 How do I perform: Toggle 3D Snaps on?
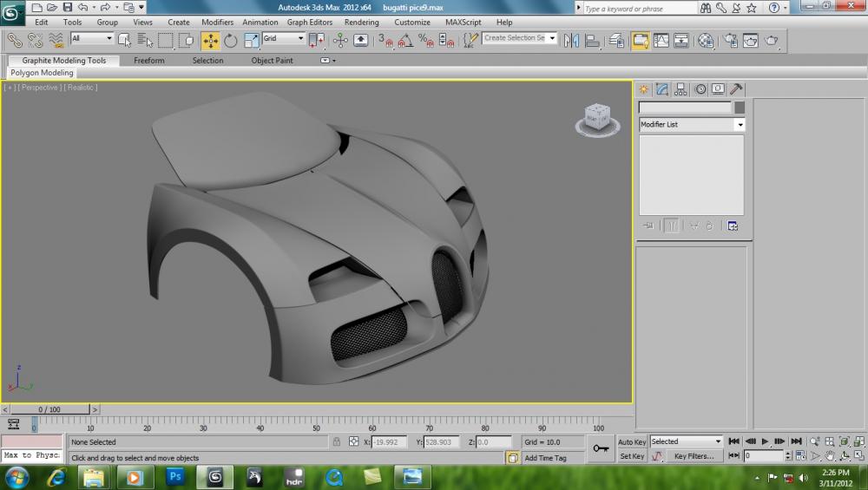(385, 41)
